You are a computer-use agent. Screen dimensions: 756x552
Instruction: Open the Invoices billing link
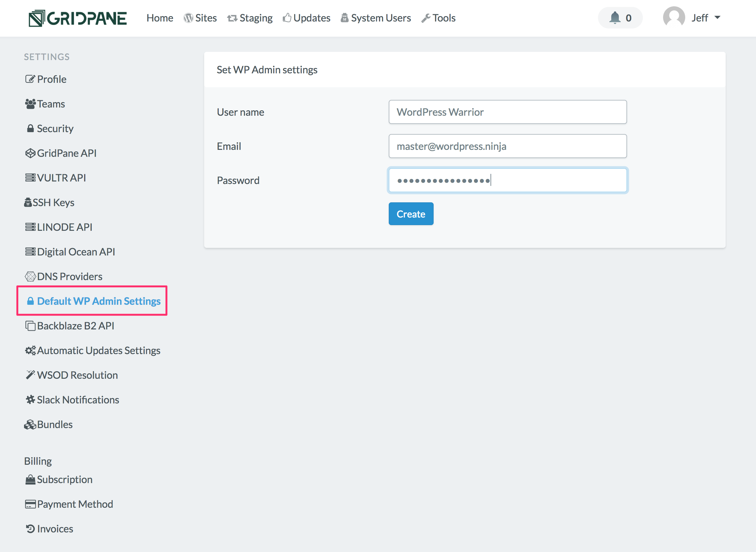tap(55, 529)
